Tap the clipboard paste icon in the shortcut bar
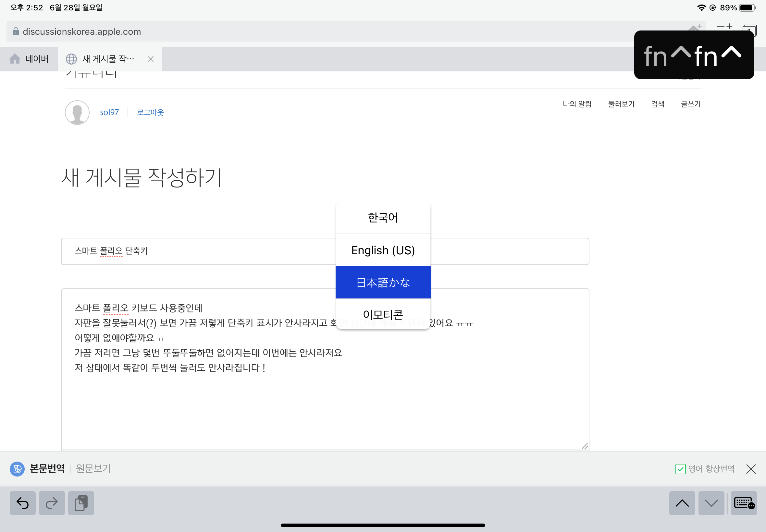766x532 pixels. (x=81, y=503)
